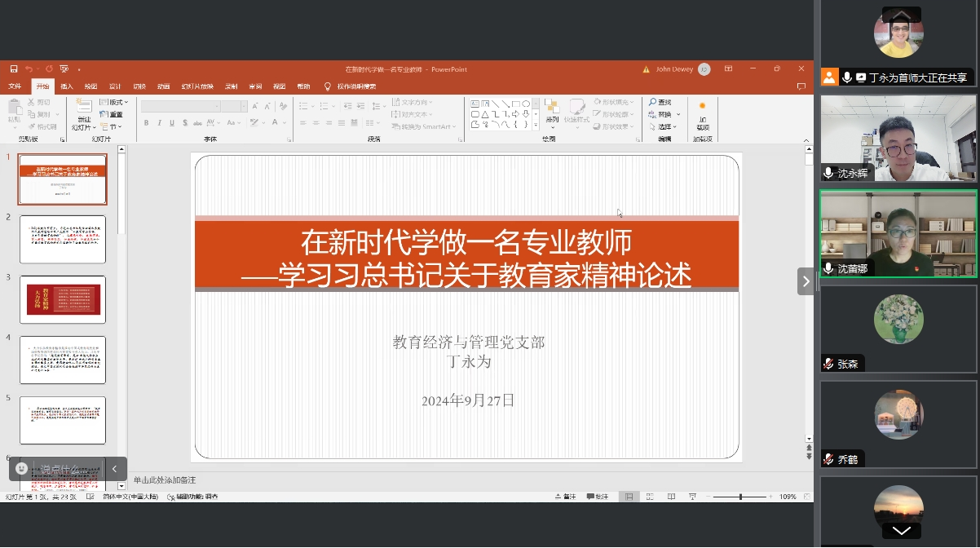Open the Shape Fill (形状填充) dropdown
980x548 pixels.
(x=614, y=102)
